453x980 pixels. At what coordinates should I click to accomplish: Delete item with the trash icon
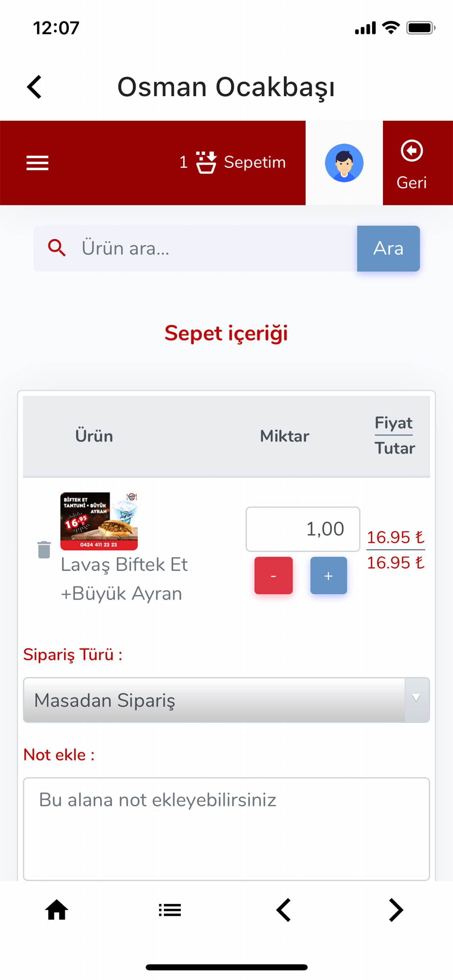44,549
